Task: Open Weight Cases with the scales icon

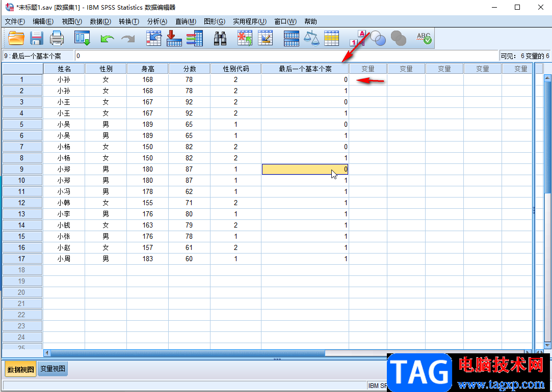Action: point(311,38)
